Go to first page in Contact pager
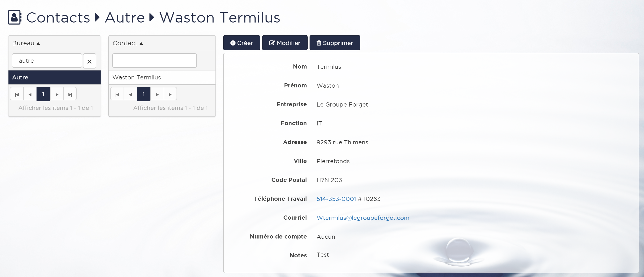Image resolution: width=644 pixels, height=277 pixels. click(x=117, y=94)
